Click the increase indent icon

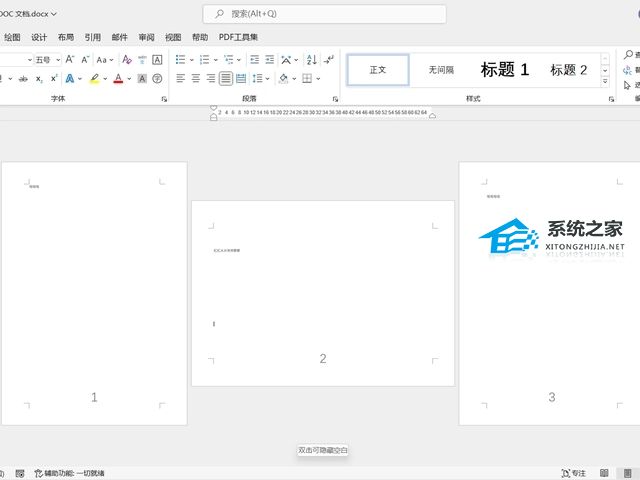[271, 60]
